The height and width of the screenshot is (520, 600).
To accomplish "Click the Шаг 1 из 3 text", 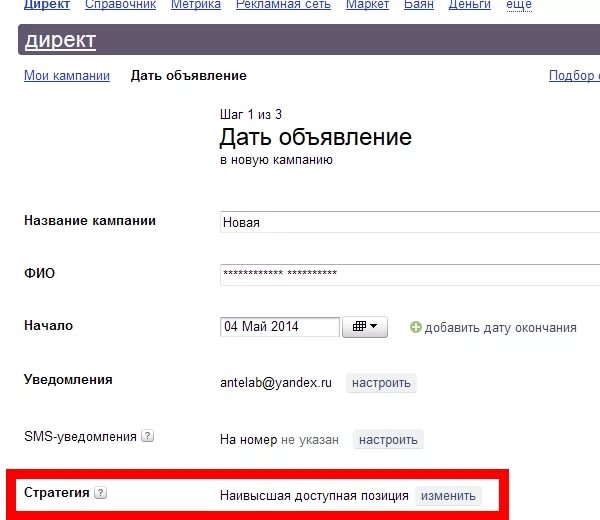I will coord(251,114).
